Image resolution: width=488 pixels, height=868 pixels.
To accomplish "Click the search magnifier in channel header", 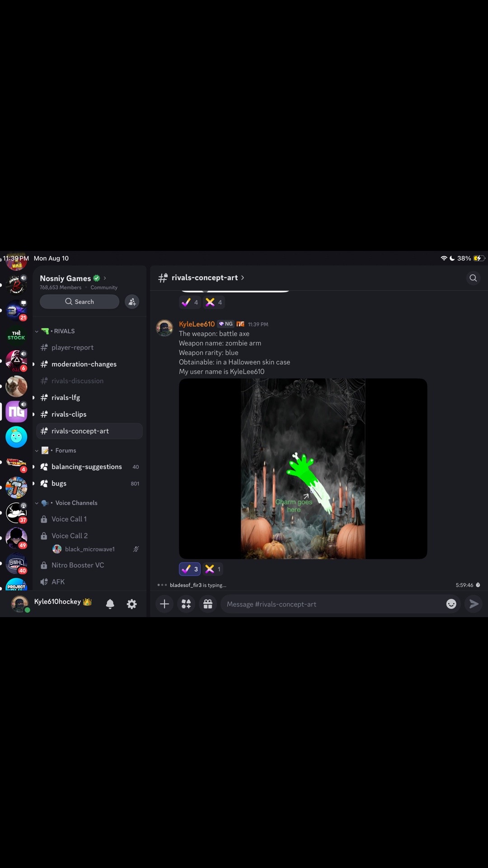I will point(473,278).
